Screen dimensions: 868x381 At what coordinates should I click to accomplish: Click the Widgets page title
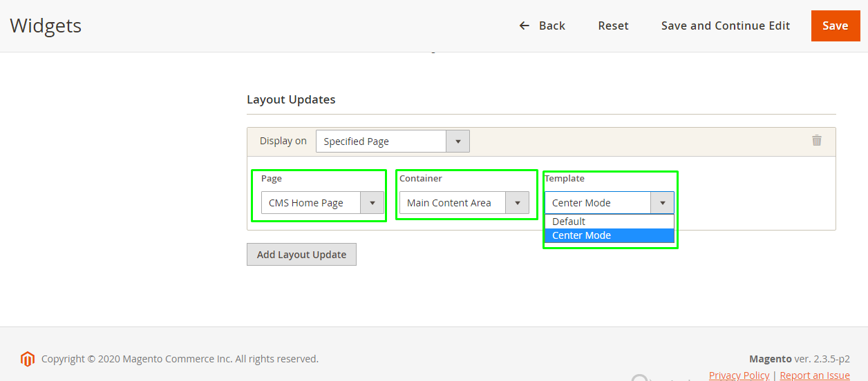coord(46,26)
